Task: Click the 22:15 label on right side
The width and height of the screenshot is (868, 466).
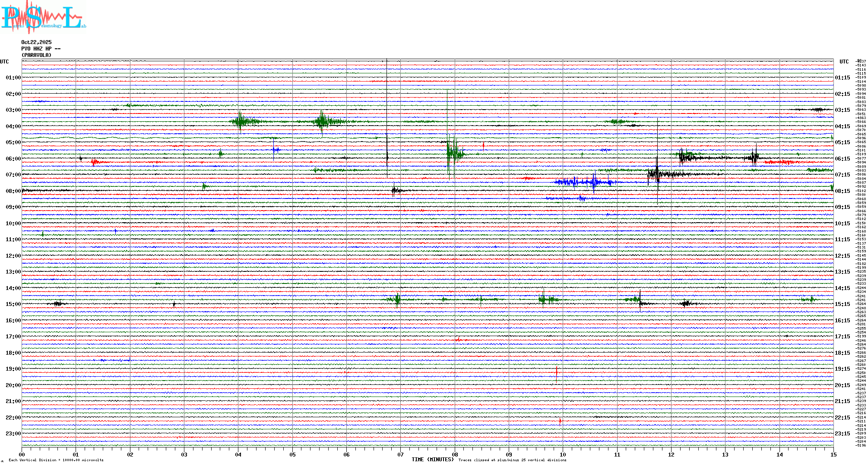Action: click(x=842, y=418)
